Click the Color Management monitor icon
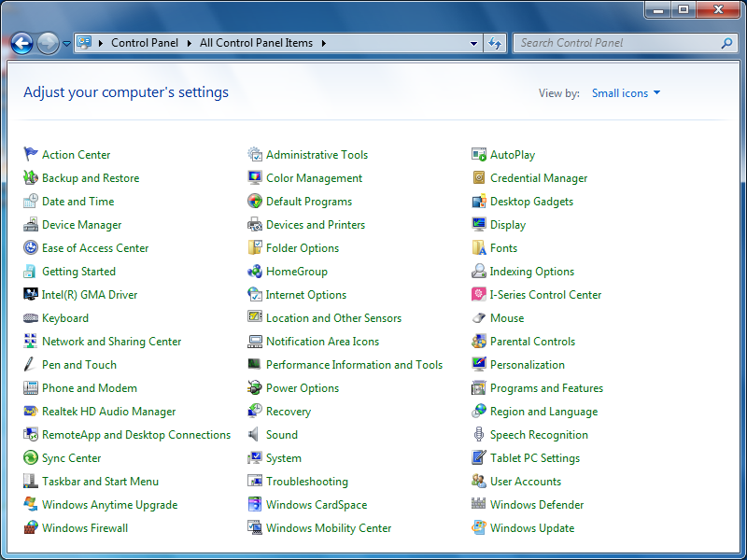747x560 pixels. (x=255, y=177)
